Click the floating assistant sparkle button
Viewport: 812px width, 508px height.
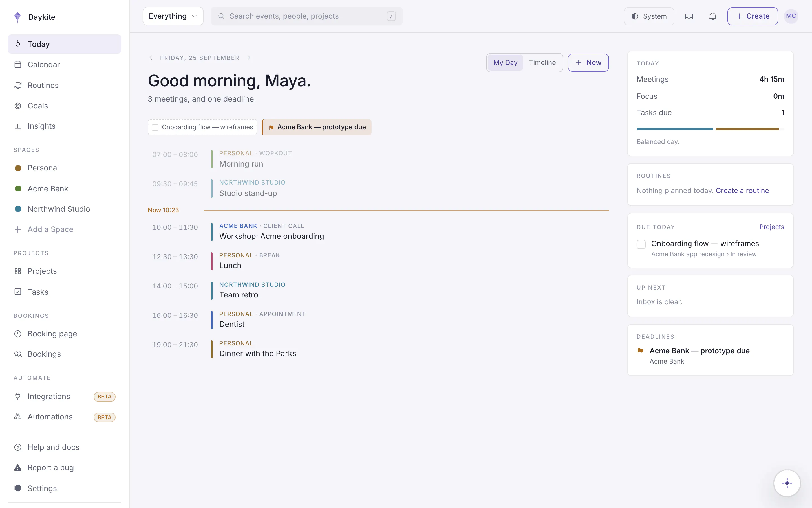point(787,483)
